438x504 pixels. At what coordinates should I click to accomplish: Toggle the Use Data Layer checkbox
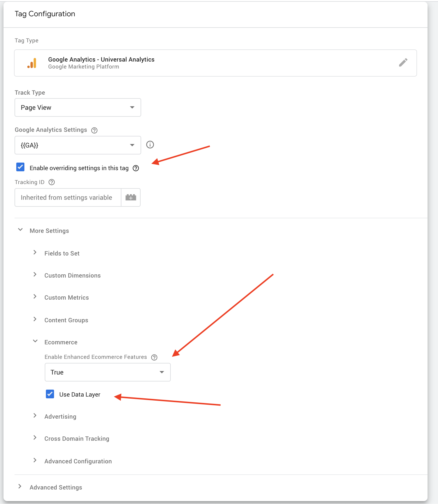coord(50,394)
